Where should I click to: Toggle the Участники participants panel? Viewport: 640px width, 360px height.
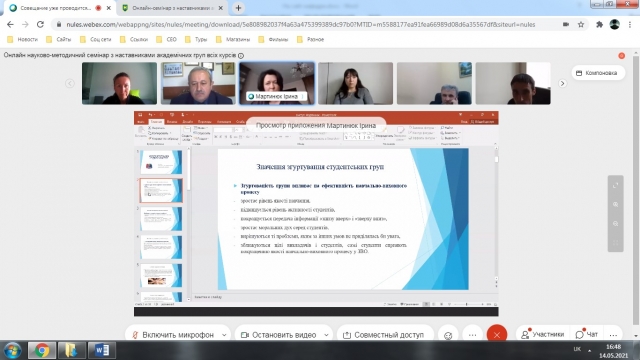click(543, 334)
